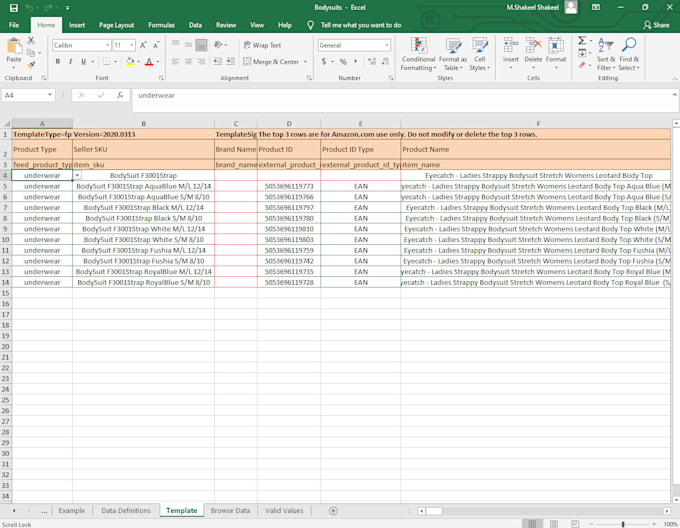Click Accounting Number Format dollar icon
Screen dimensions: 680x528
point(324,62)
